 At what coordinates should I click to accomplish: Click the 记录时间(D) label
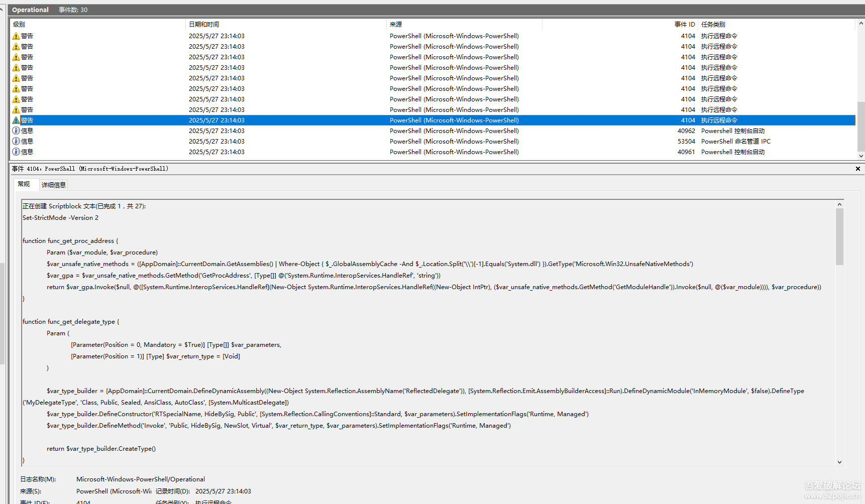(173, 491)
